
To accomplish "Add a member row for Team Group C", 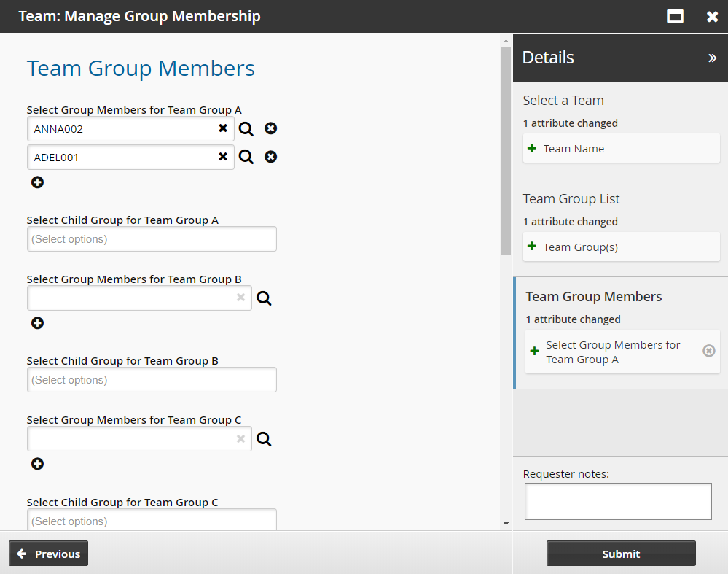I will click(x=37, y=464).
